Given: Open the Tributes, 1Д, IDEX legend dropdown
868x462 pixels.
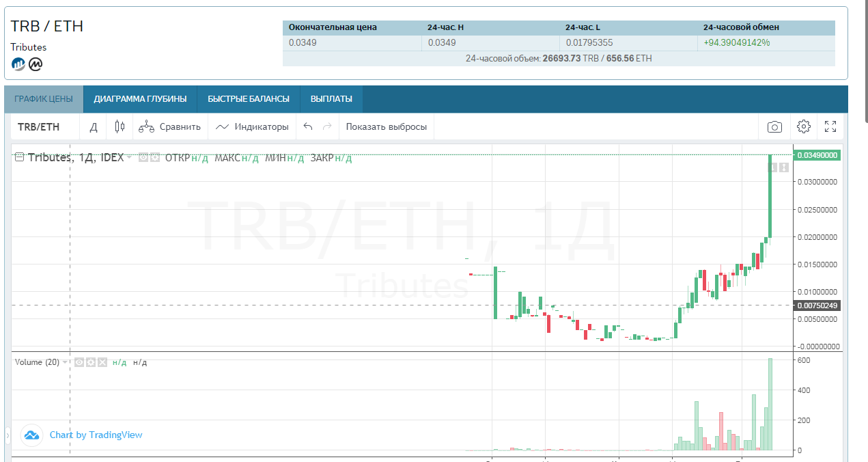Looking at the screenshot, I should [x=129, y=157].
